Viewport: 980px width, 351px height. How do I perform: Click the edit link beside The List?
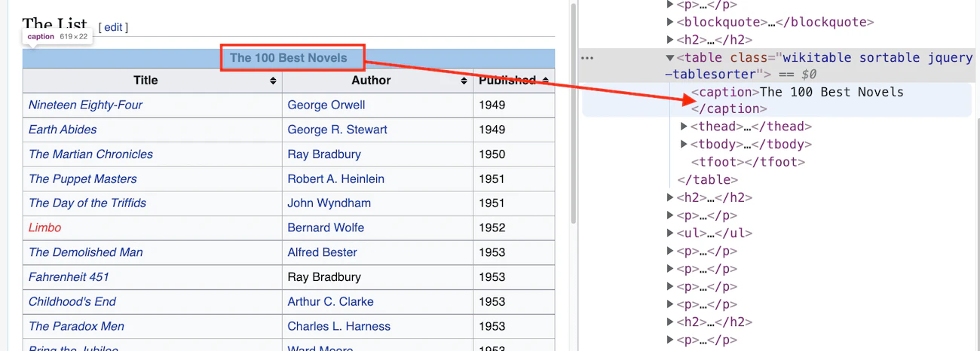pos(113,27)
